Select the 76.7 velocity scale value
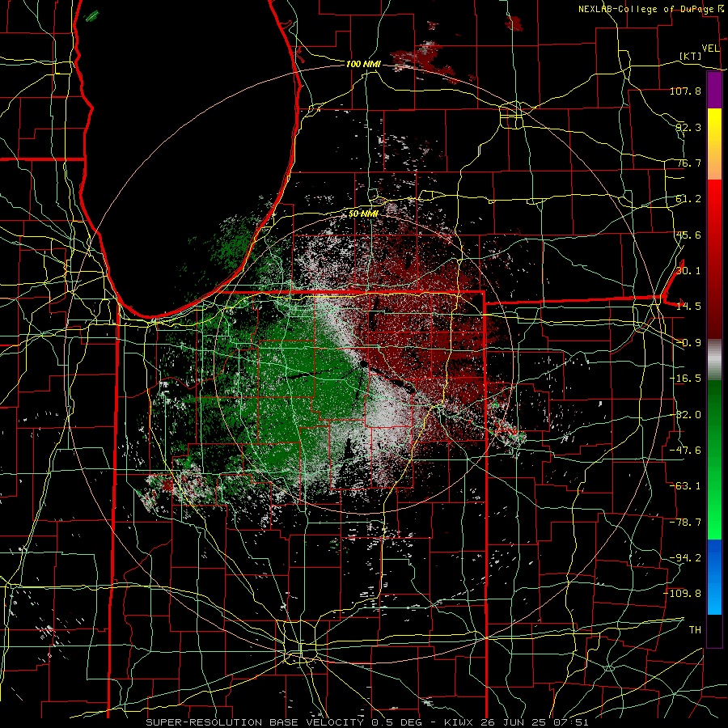Screen dimensions: 728x728 tap(688, 163)
